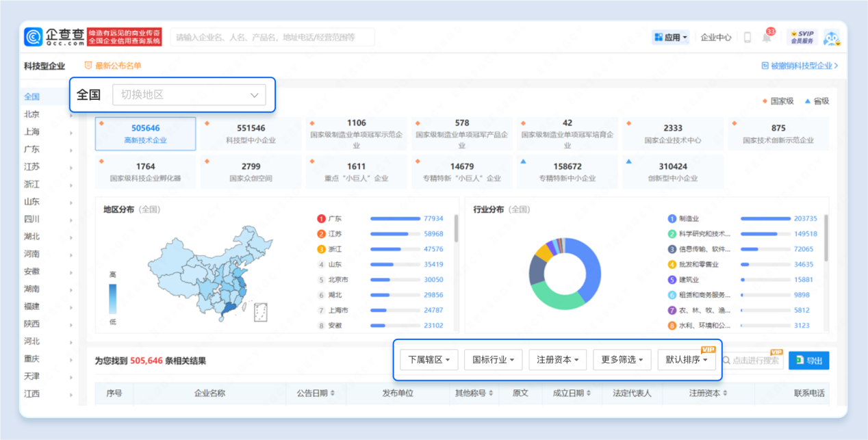Click the company search input field
The image size is (868, 440).
pos(272,38)
